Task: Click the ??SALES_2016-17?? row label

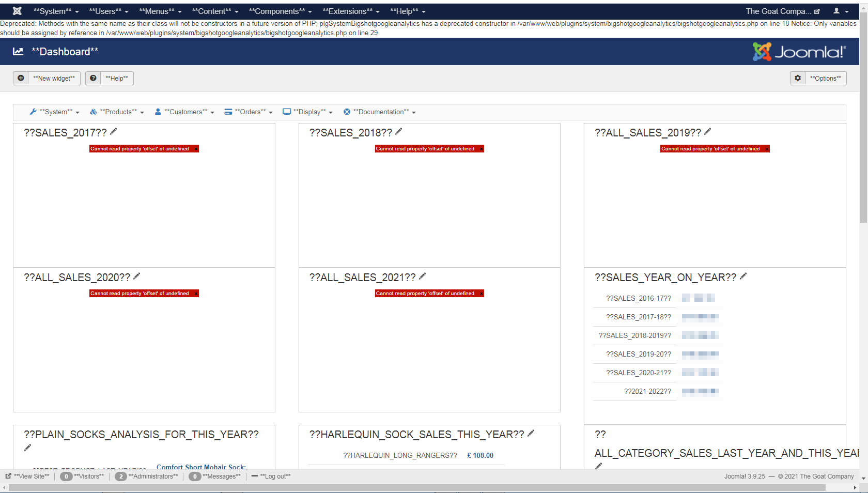Action: (639, 298)
